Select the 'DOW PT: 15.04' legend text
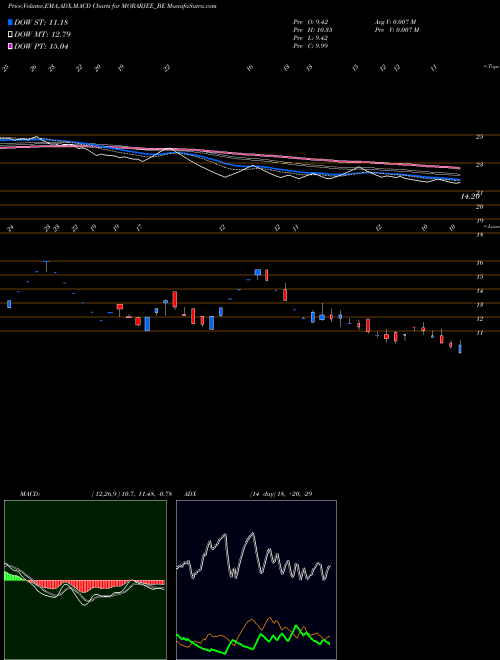Viewport: 500px width, 660px height. 41,46
